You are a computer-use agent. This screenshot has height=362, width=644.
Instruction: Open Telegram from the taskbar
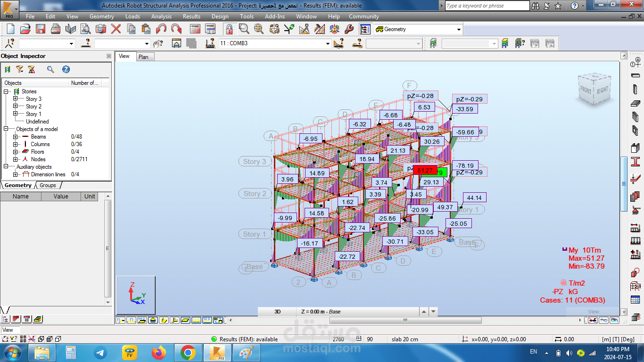pyautogui.click(x=100, y=353)
